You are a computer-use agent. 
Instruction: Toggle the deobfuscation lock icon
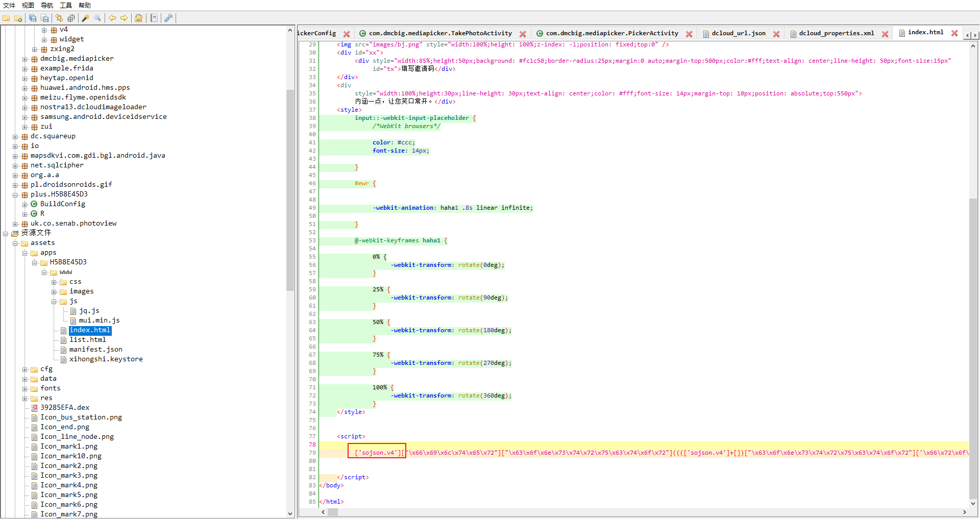coord(138,18)
